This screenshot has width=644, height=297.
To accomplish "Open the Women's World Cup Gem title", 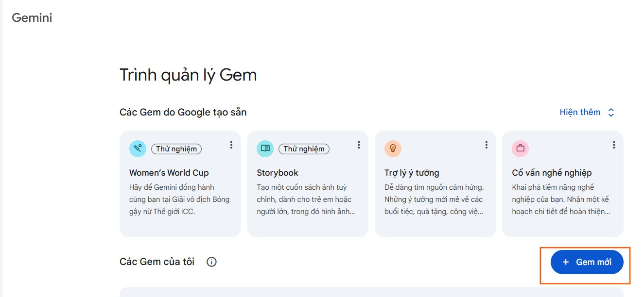I will click(169, 173).
